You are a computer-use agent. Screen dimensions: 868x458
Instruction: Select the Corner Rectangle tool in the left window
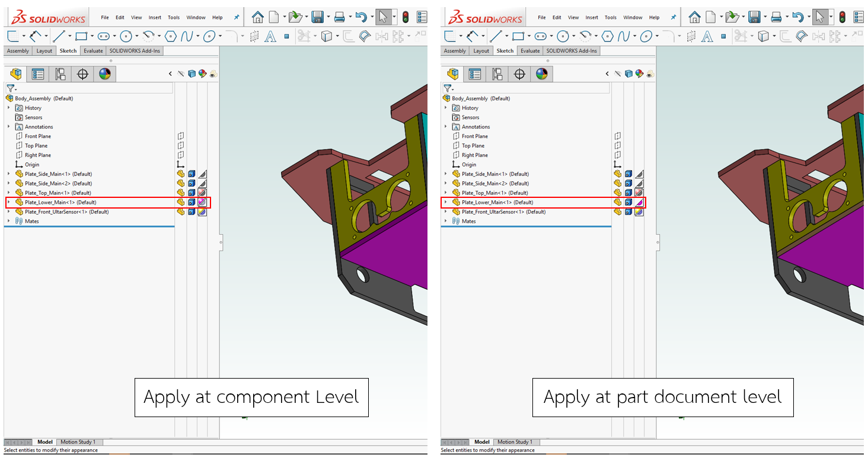pos(81,36)
